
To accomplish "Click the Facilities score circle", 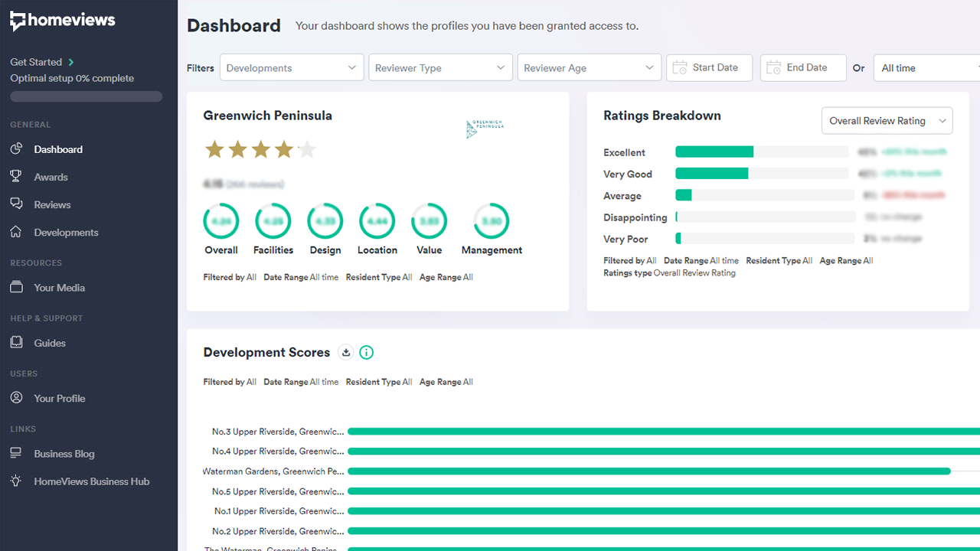I will click(273, 221).
